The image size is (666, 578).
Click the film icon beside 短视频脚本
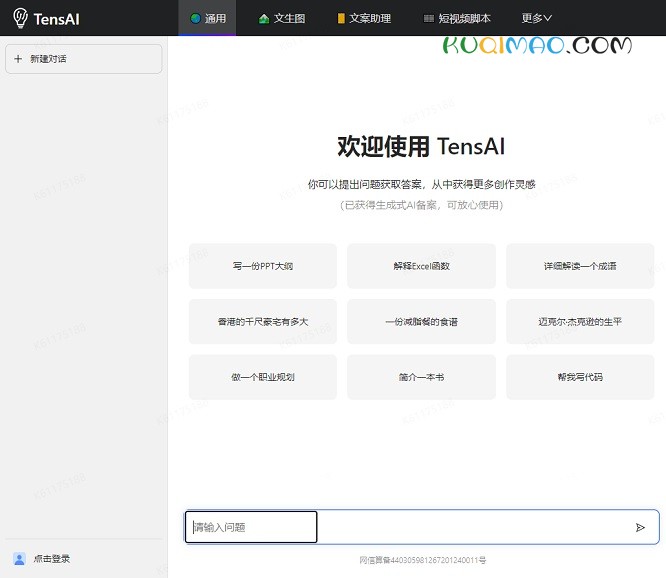[429, 18]
